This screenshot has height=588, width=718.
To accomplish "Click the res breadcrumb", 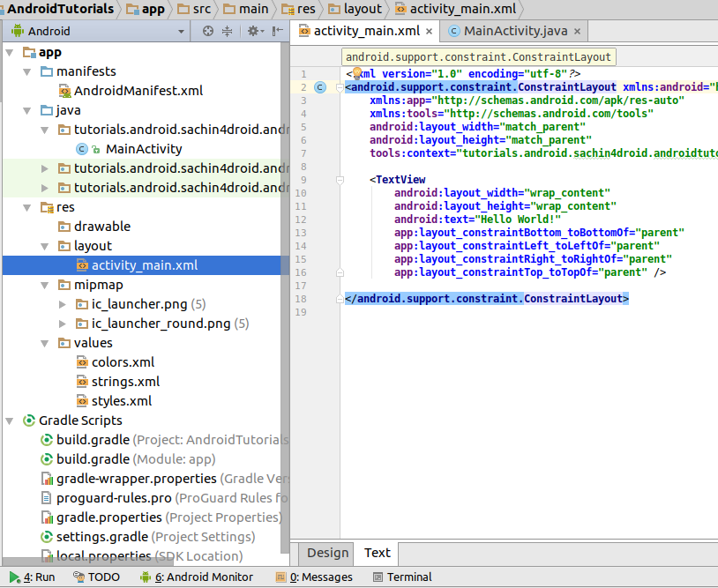I will click(298, 9).
